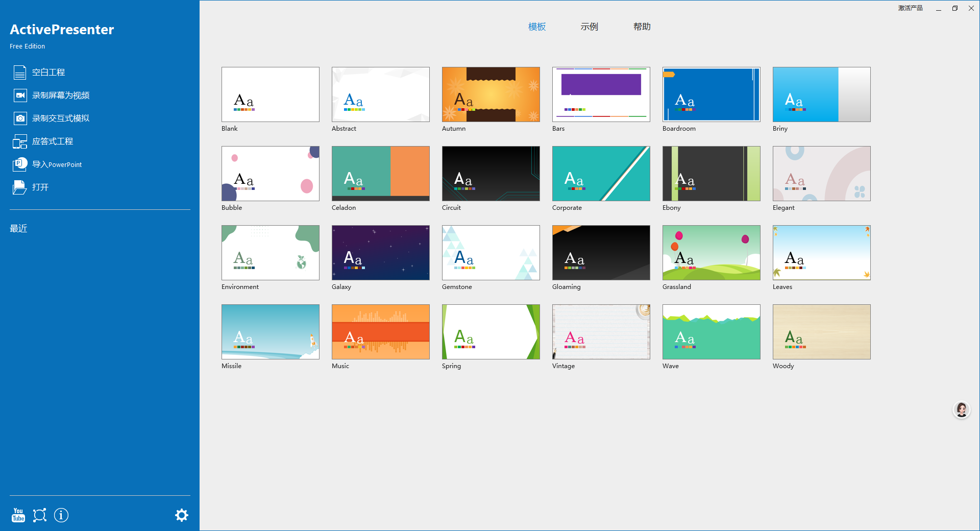Open preferences via the gear icon
980x531 pixels.
tap(182, 515)
